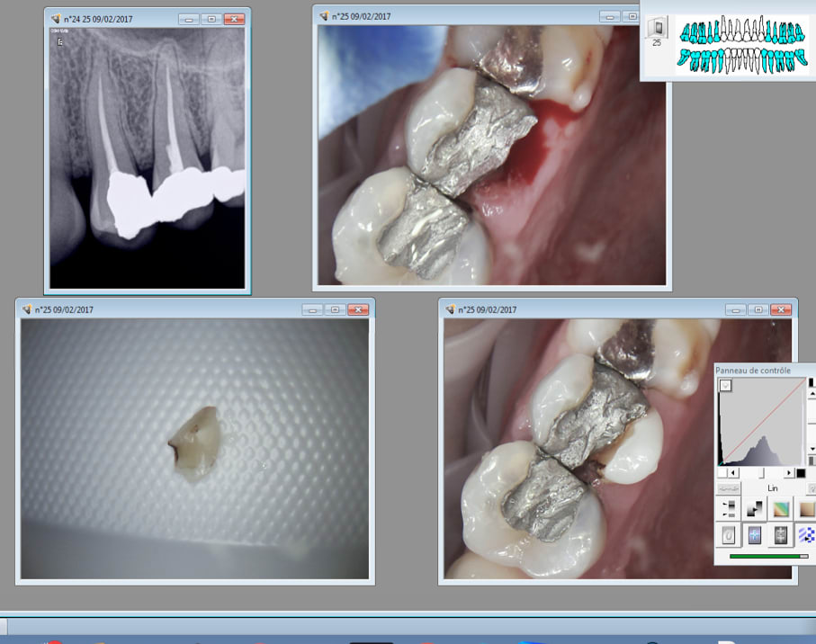Click the embossed zero reset icon

click(x=730, y=536)
